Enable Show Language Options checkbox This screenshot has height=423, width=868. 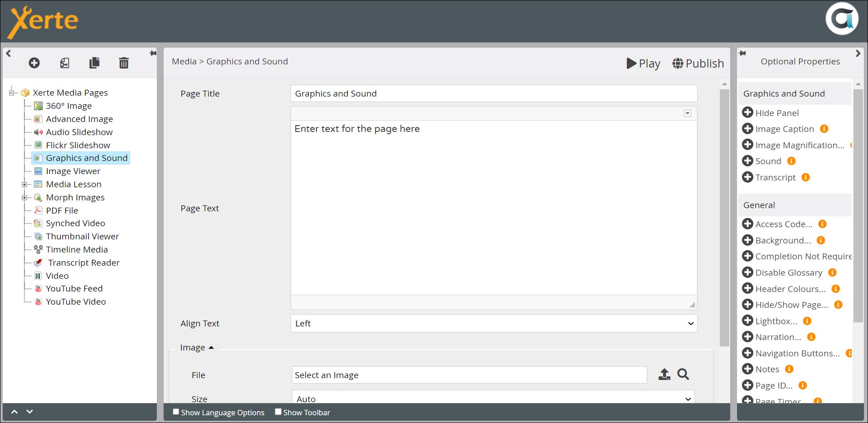(x=176, y=412)
